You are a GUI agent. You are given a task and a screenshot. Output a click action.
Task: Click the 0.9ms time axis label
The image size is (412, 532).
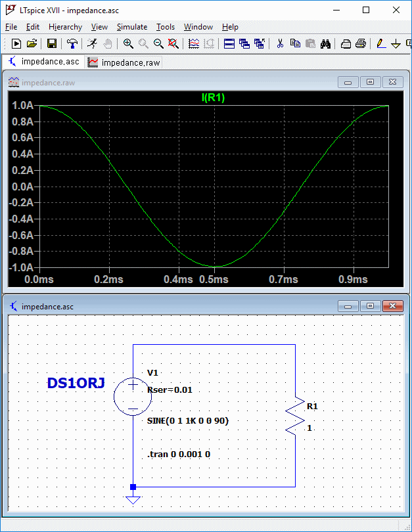point(353,280)
